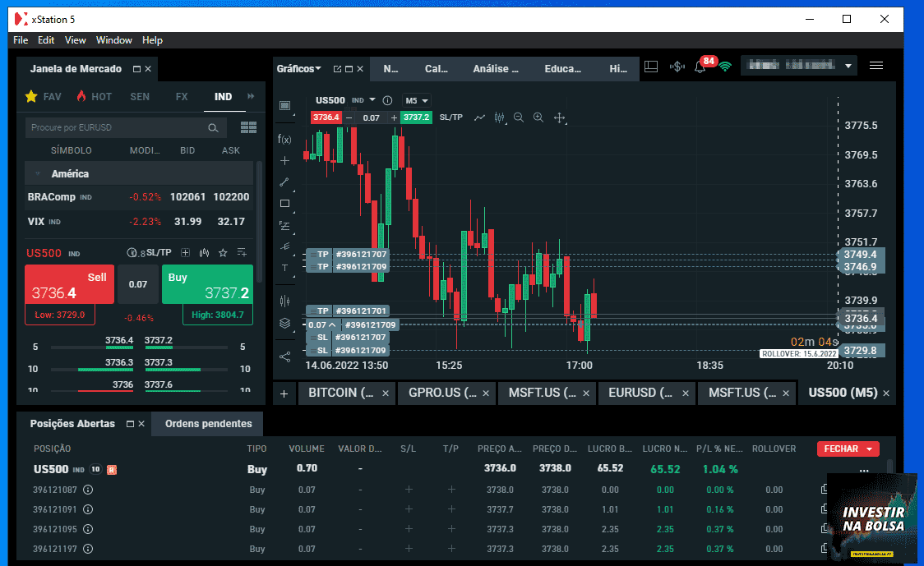Open the Ordens pendentes tab

click(x=208, y=424)
